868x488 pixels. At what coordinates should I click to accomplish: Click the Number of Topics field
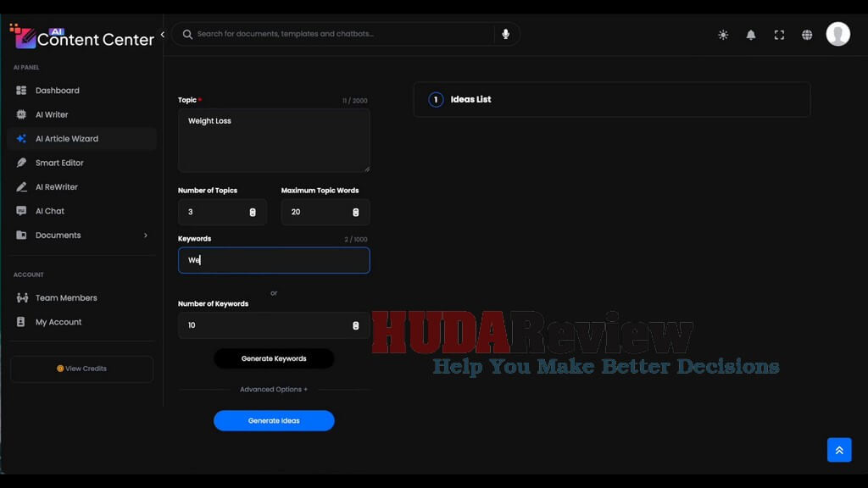point(222,212)
